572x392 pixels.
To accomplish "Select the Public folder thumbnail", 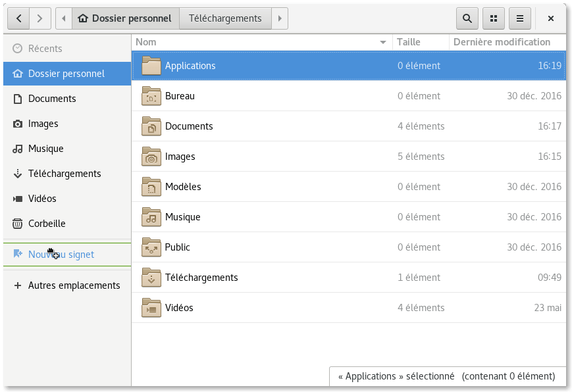I will (x=151, y=247).
